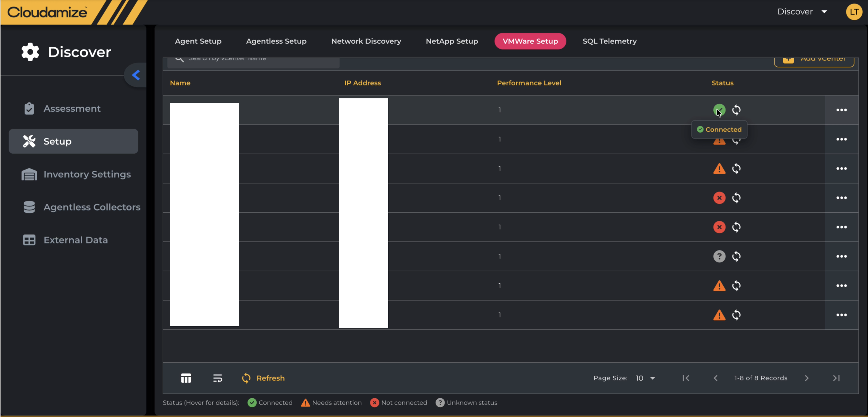Click the warning status icon in eighth row

coord(719,315)
